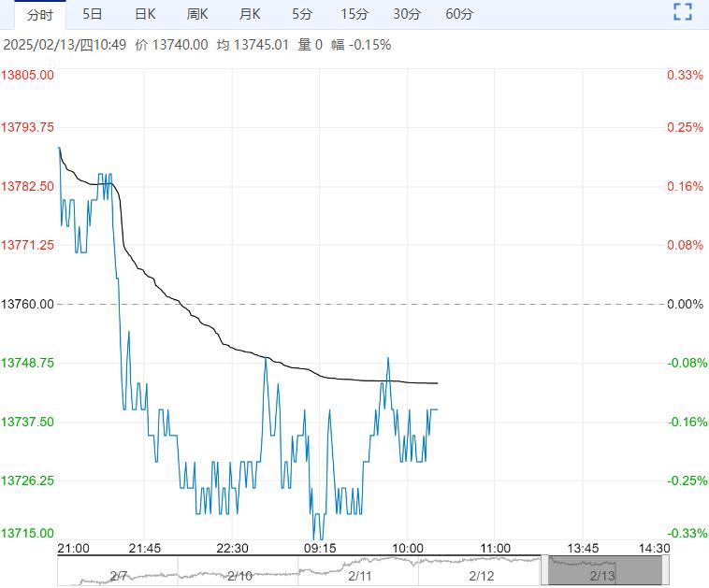The width and height of the screenshot is (709, 588).
Task: Click the 22:30 time axis label
Action: [x=232, y=548]
